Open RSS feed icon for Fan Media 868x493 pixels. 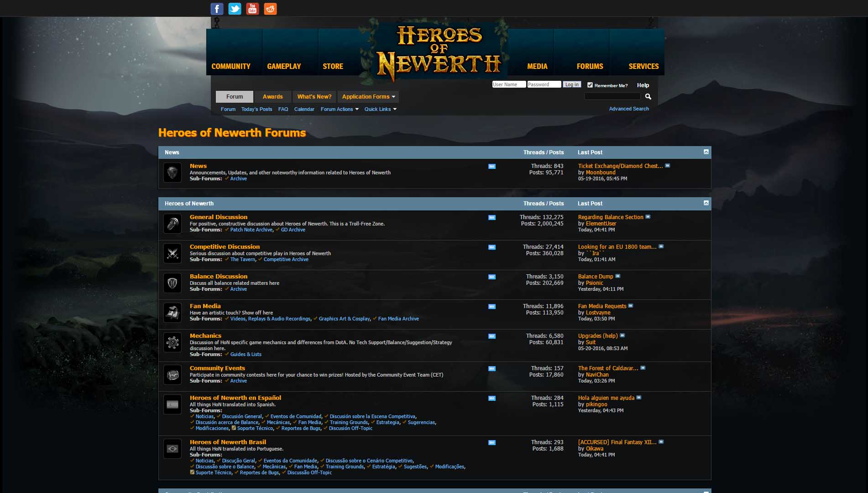[x=492, y=307]
